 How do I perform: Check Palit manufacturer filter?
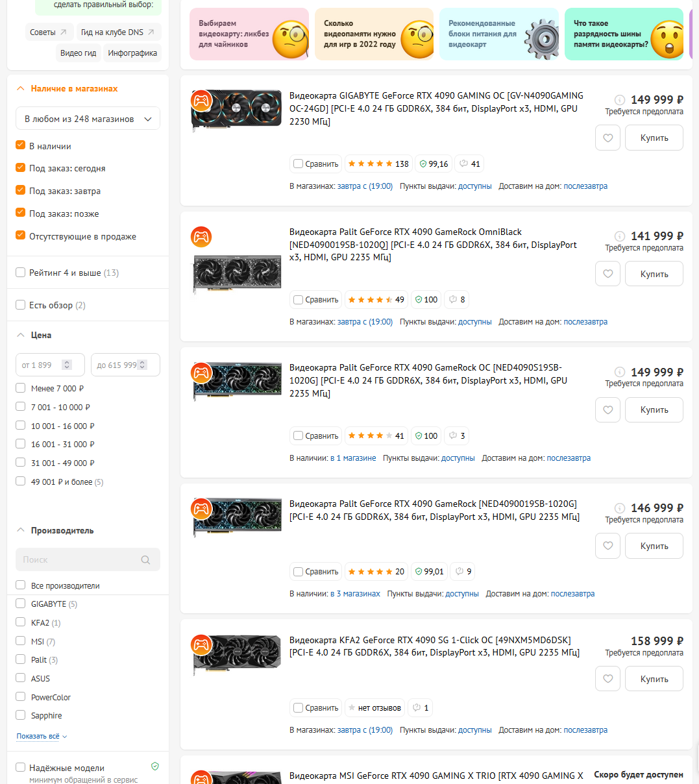(20, 659)
